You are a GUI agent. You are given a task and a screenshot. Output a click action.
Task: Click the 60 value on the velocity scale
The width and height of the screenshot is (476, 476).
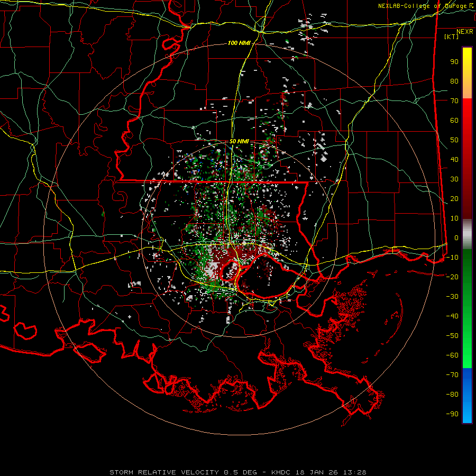tap(454, 121)
